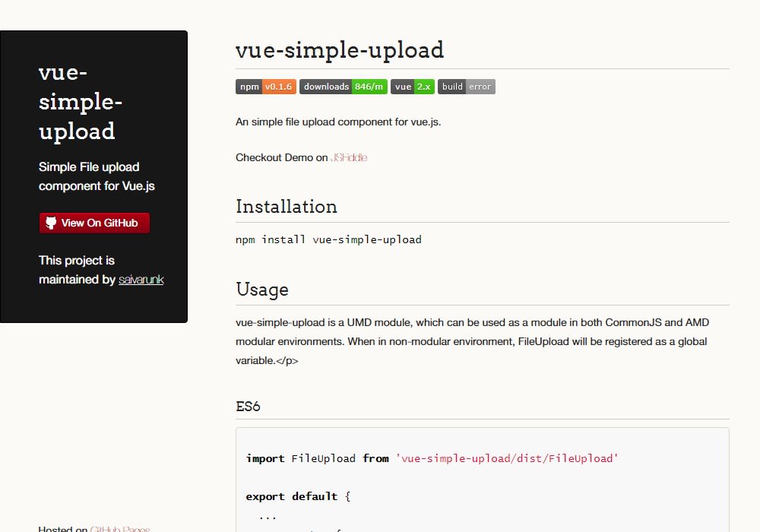Click the sidebar project title vue-simple-upload
The image size is (760, 532).
(x=80, y=101)
